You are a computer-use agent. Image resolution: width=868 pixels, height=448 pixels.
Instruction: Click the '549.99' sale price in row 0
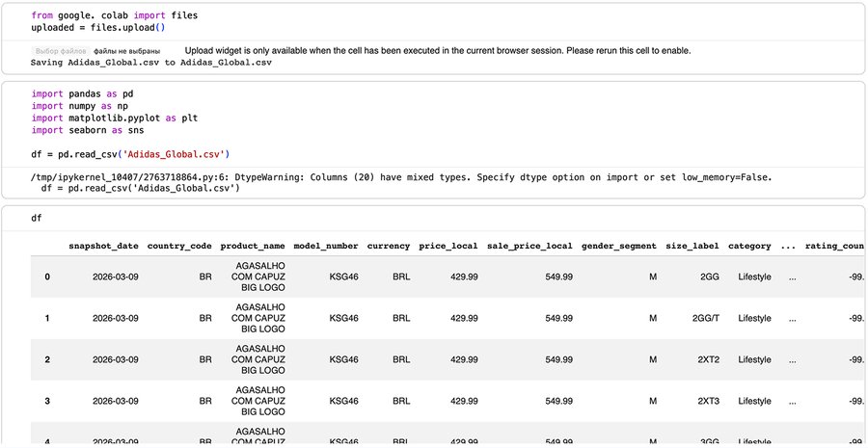click(559, 277)
